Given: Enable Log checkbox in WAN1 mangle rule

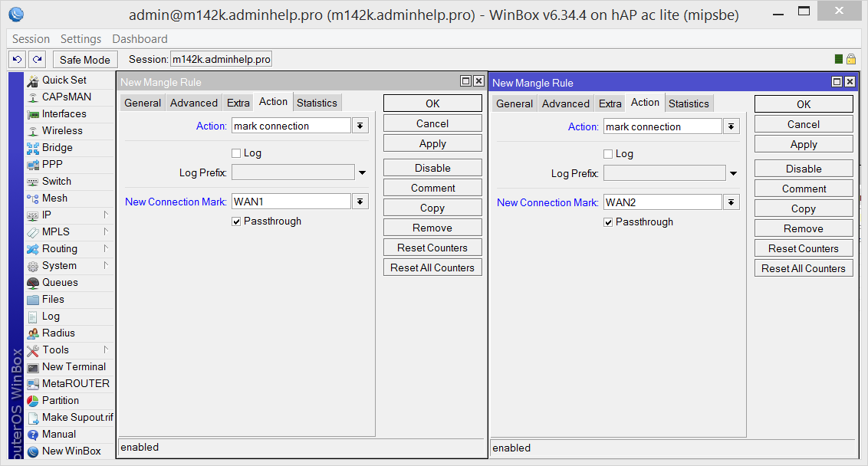Looking at the screenshot, I should point(236,153).
